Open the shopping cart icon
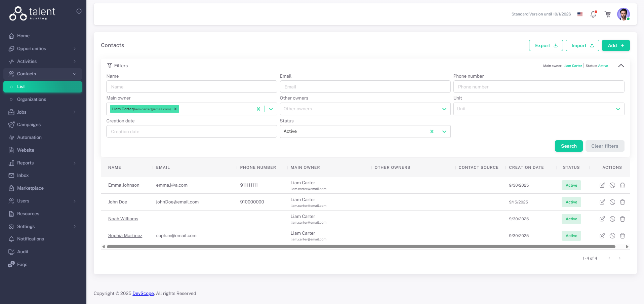The width and height of the screenshot is (644, 304). [x=607, y=14]
